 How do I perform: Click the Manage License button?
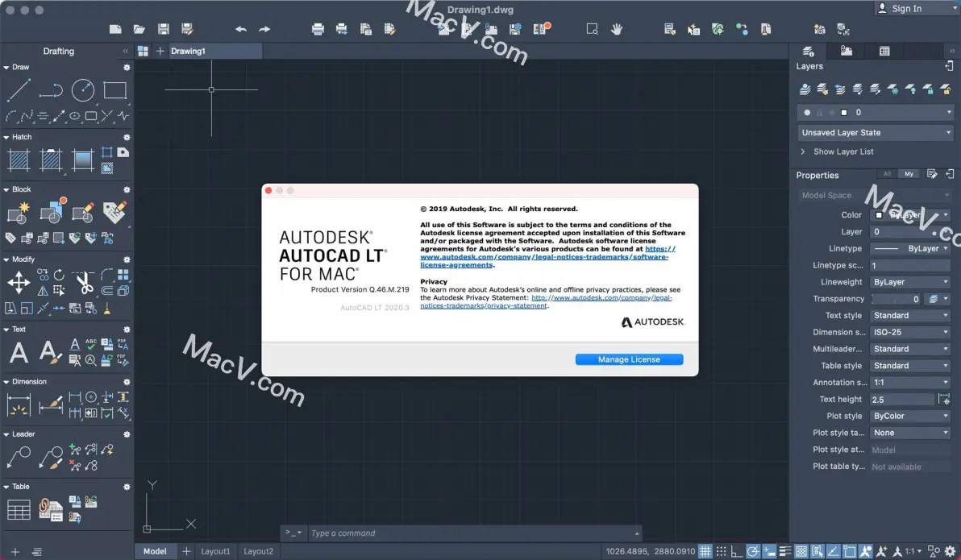(x=629, y=359)
